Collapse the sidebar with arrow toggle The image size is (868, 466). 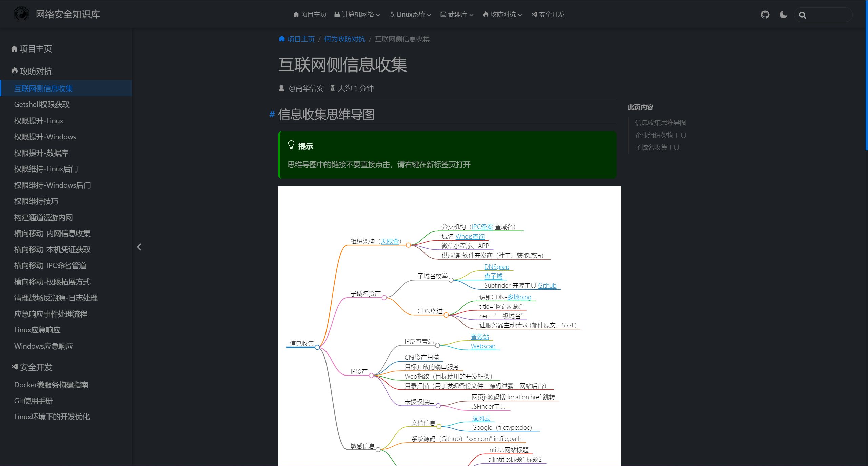[139, 247]
